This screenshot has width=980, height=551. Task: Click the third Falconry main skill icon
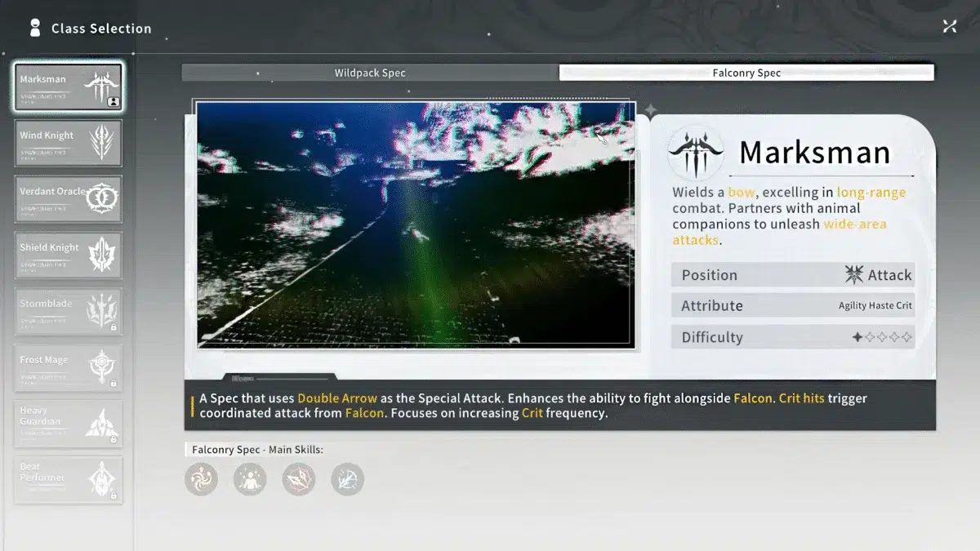click(x=299, y=479)
